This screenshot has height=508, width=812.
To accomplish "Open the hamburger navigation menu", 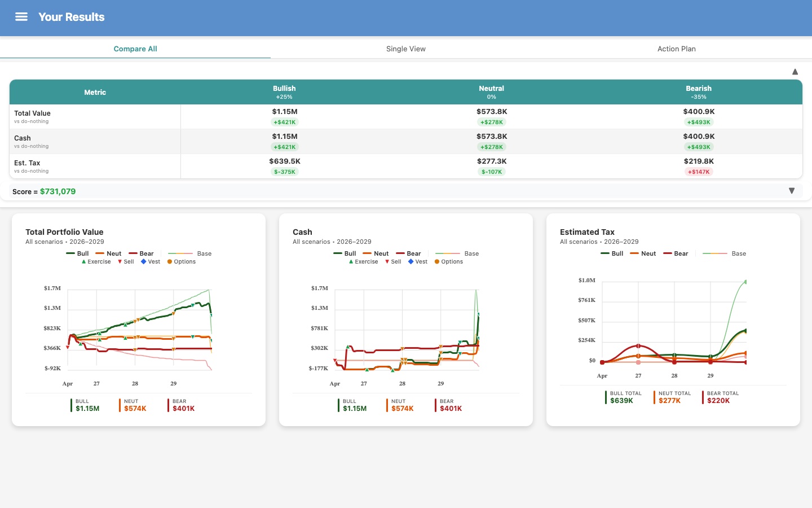I will tap(21, 16).
